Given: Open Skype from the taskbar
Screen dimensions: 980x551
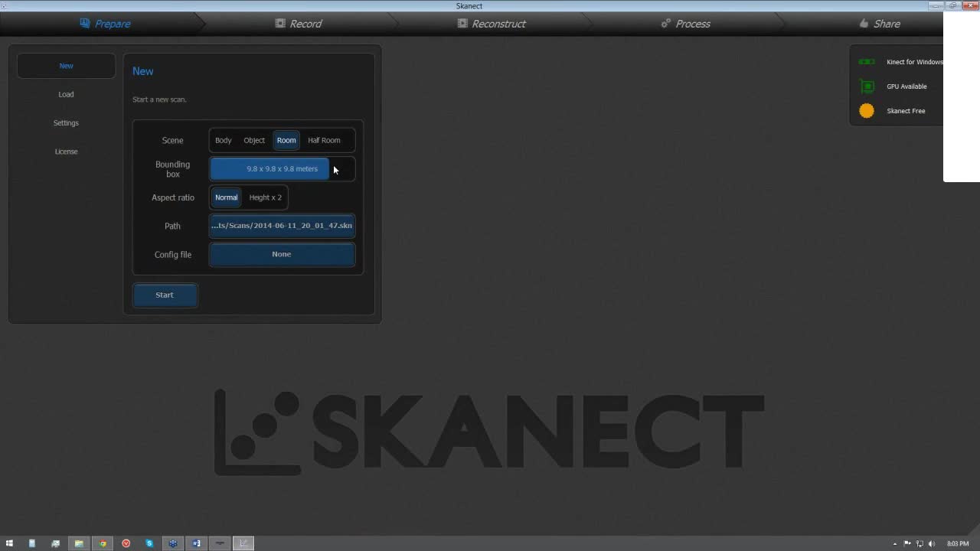Looking at the screenshot, I should click(149, 543).
